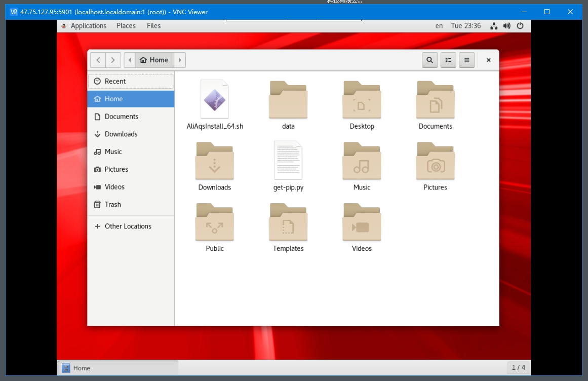The height and width of the screenshot is (381, 588).
Task: Select Trash in the sidebar
Action: [x=112, y=205]
